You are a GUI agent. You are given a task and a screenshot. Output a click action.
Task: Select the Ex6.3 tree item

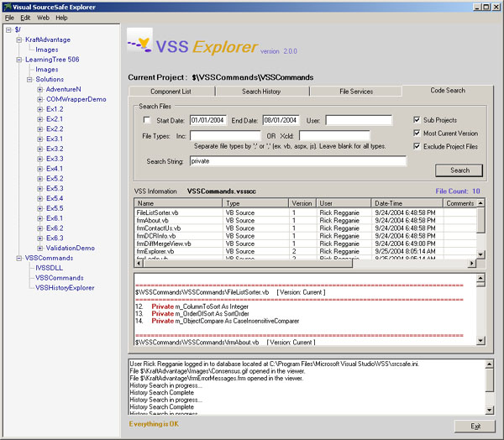click(55, 238)
